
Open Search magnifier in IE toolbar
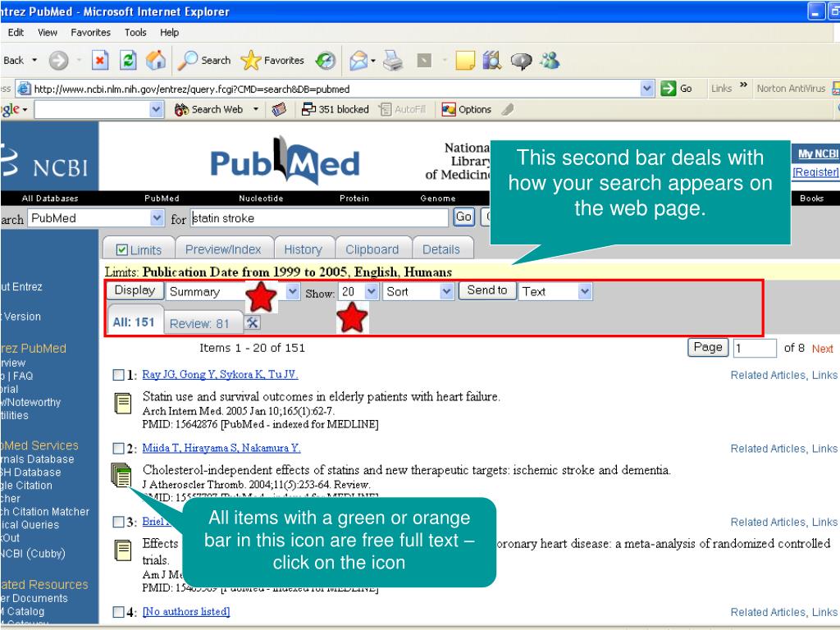point(204,61)
